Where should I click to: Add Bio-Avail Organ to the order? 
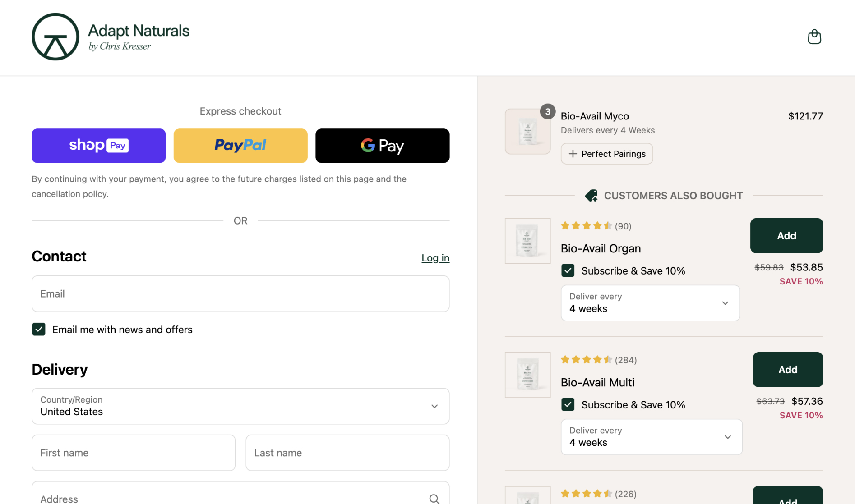pos(786,236)
